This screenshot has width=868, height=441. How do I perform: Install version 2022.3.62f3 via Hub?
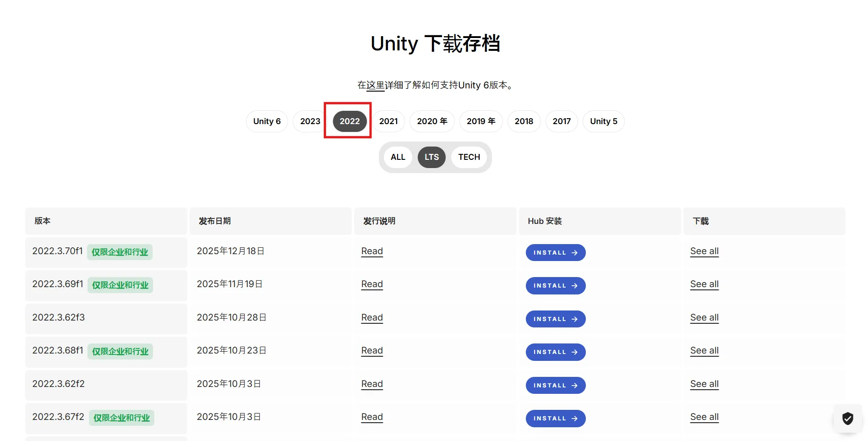[x=555, y=319]
